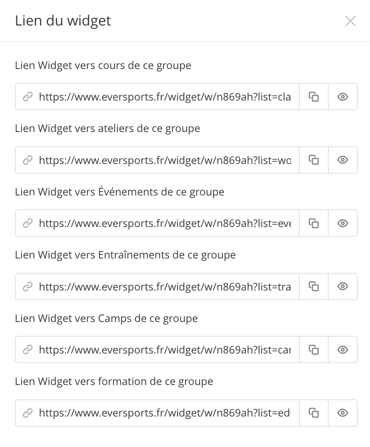370x447 pixels.
Task: Click the chain link icon in cours field
Action: tap(27, 97)
